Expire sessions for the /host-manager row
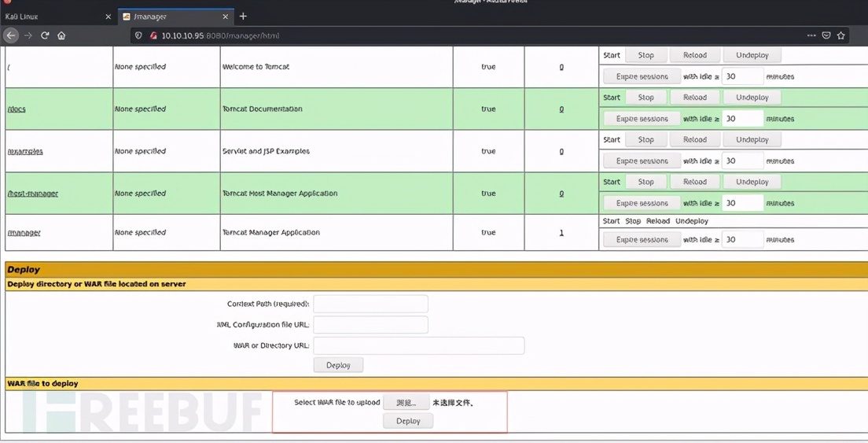 pos(642,203)
